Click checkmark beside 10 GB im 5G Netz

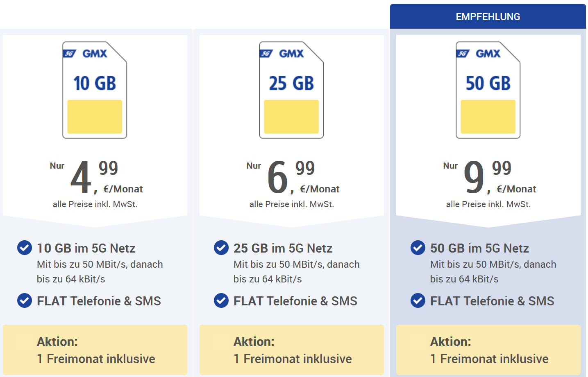click(x=25, y=248)
